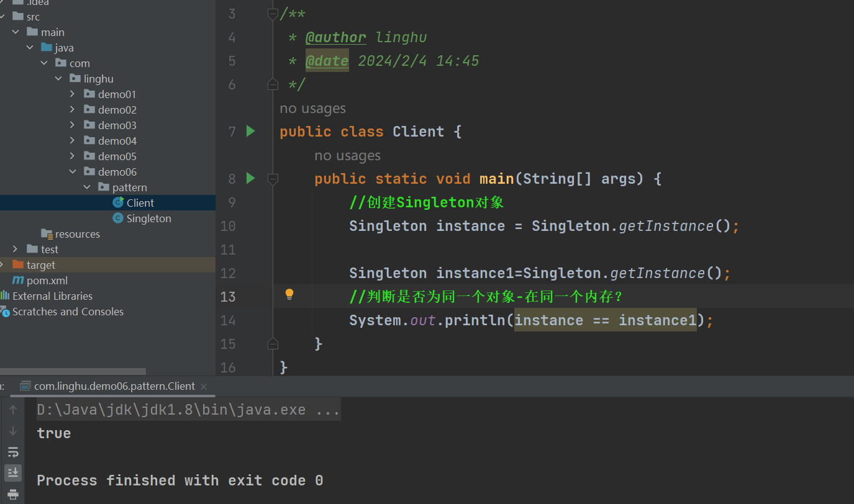854x504 pixels.
Task: Select the src folder in tree
Action: pos(107,17)
